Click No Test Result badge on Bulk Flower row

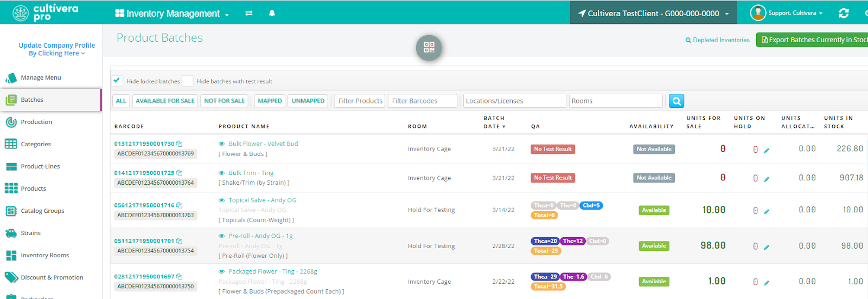[x=553, y=149]
